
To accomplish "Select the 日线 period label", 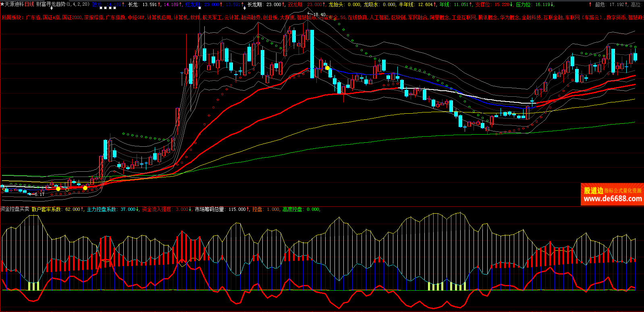I will coord(29,4).
